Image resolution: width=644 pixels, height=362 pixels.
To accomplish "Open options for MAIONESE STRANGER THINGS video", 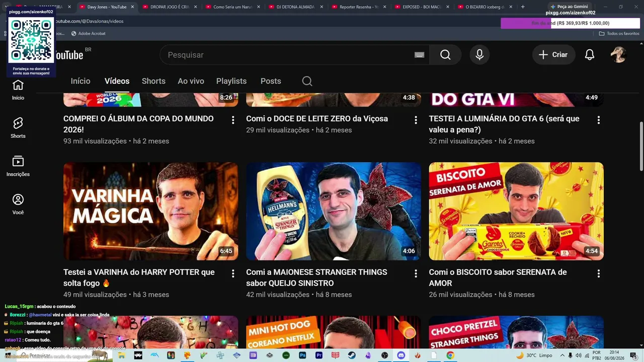I will click(x=416, y=273).
